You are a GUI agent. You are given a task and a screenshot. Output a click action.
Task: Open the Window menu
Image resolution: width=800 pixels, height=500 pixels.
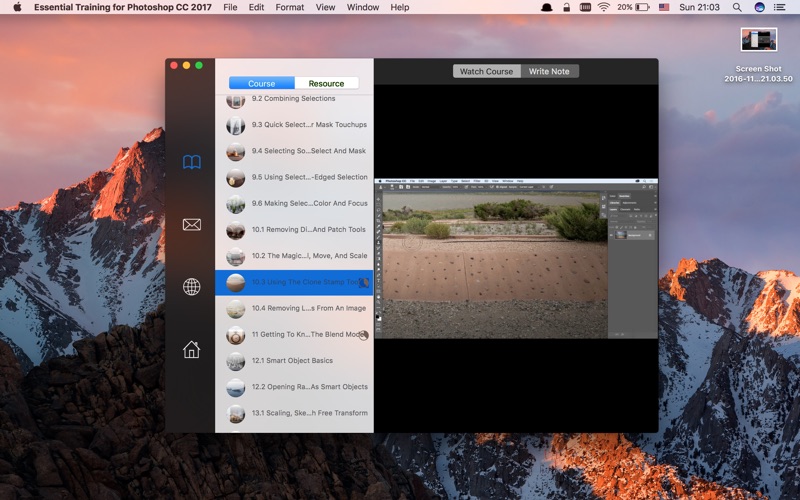coord(363,7)
